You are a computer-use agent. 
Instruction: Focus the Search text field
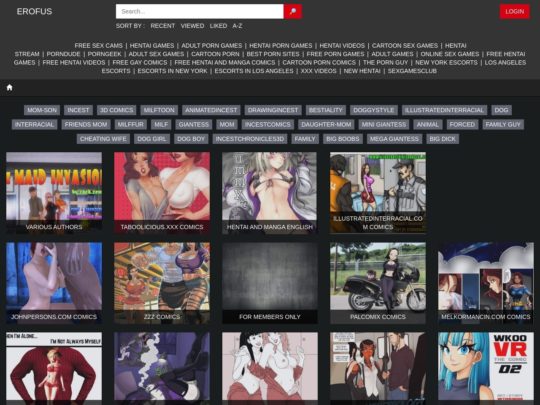click(x=200, y=11)
